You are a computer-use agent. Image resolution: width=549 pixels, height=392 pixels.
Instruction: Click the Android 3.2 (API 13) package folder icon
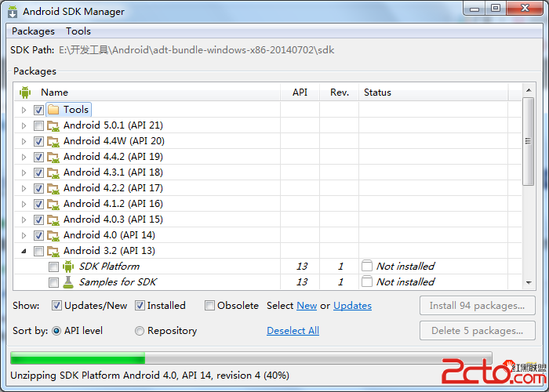point(53,251)
